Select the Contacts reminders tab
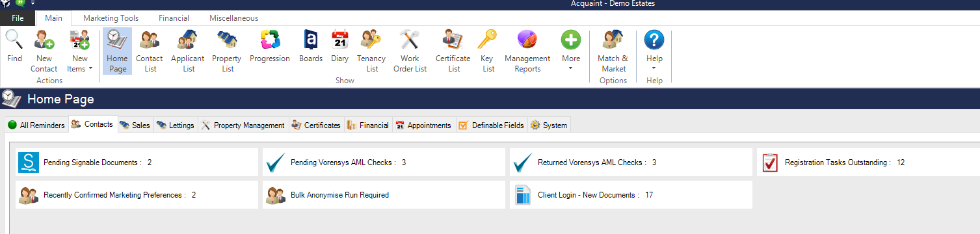The width and height of the screenshot is (980, 234). click(x=92, y=124)
